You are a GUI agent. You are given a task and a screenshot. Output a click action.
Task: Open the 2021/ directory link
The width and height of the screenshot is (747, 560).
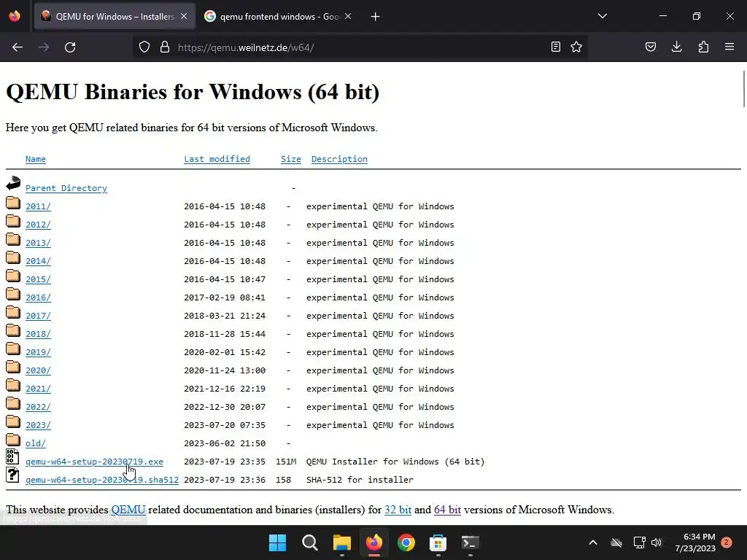click(x=38, y=389)
